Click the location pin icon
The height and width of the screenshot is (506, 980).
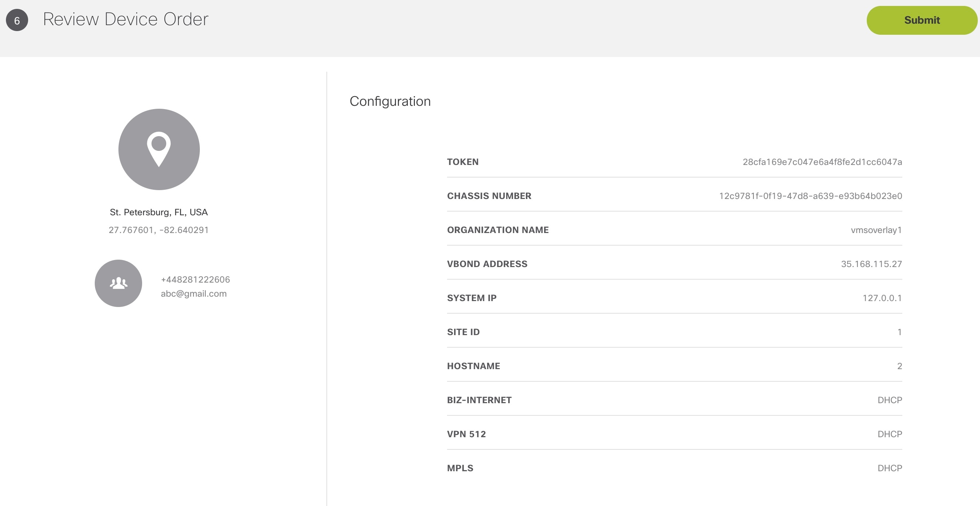pyautogui.click(x=159, y=149)
